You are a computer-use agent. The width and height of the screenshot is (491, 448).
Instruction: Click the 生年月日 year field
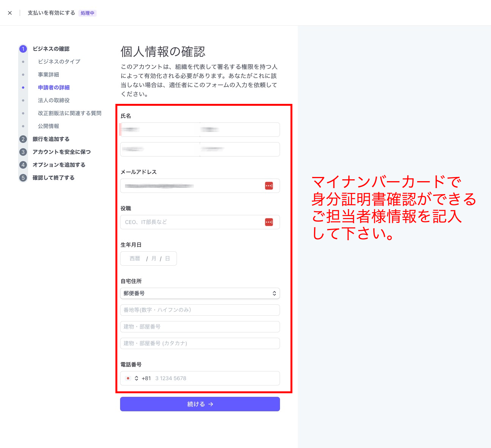pos(135,258)
